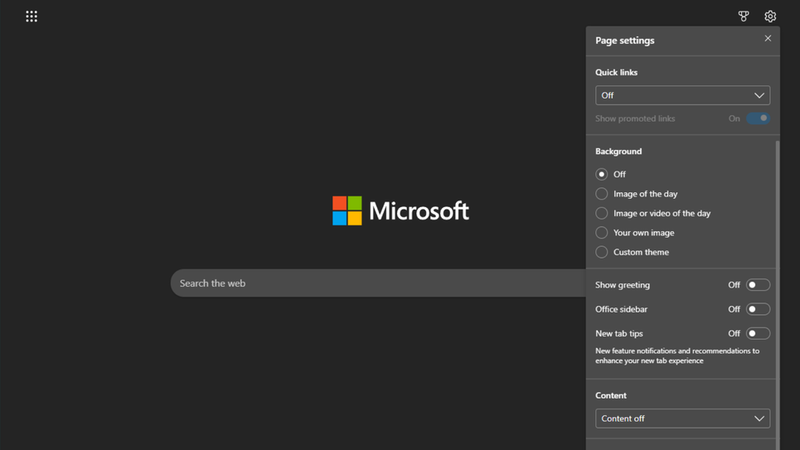Select Image or video of the day
Viewport: 800px width, 450px height.
click(x=602, y=213)
